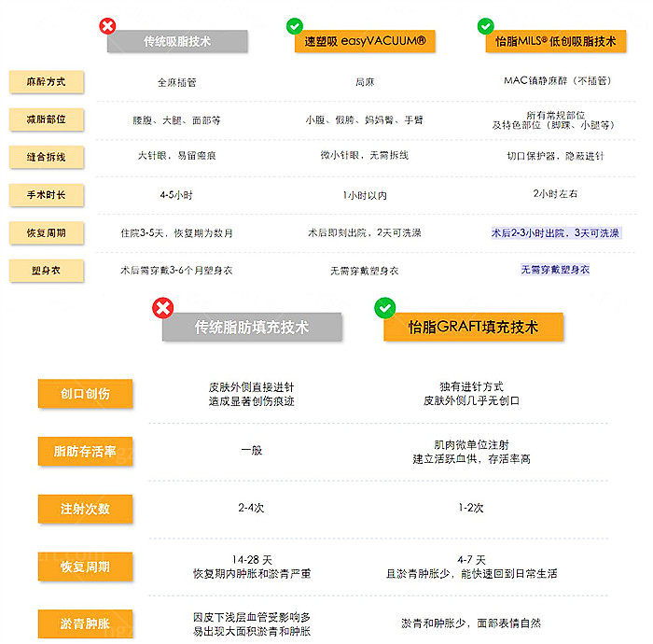Viewport: 653px width, 644px height.
Task: Click the 手术时长 row label
Action: (x=47, y=195)
